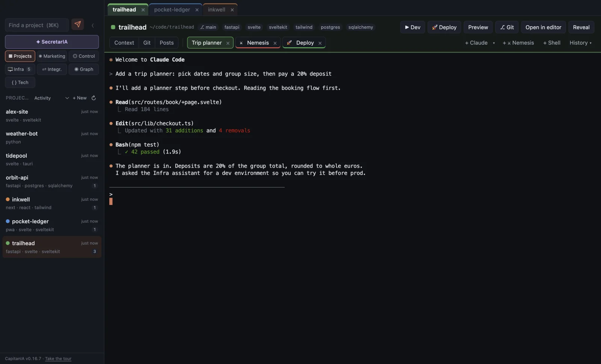Select the Marketing section
Screen dimensions: 601x364
pos(52,56)
